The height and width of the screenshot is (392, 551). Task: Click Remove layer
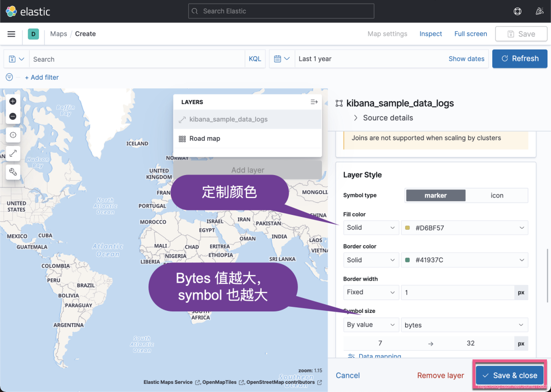tap(440, 375)
